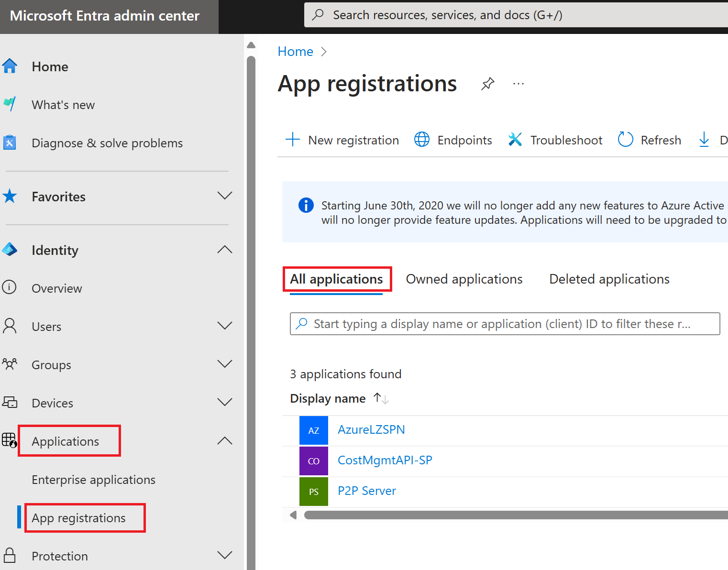The height and width of the screenshot is (570, 728).
Task: Expand the Devices submenu chevron
Action: pyautogui.click(x=224, y=402)
